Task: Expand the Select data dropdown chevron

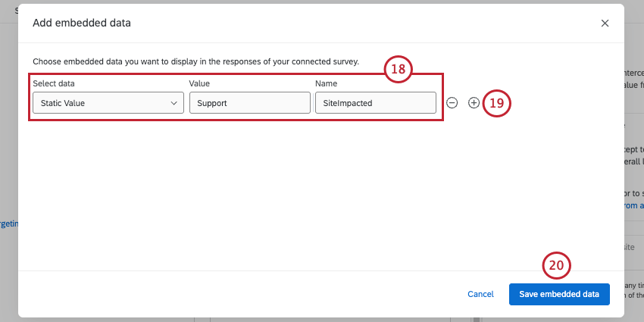Action: pyautogui.click(x=174, y=103)
